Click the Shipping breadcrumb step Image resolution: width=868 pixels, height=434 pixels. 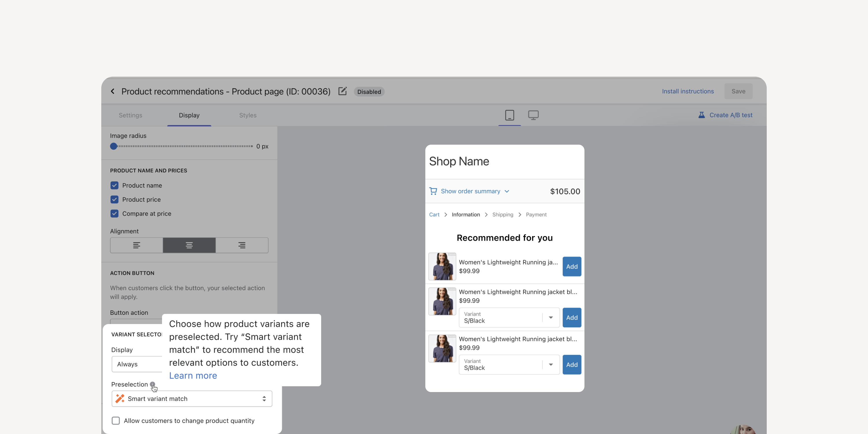503,215
